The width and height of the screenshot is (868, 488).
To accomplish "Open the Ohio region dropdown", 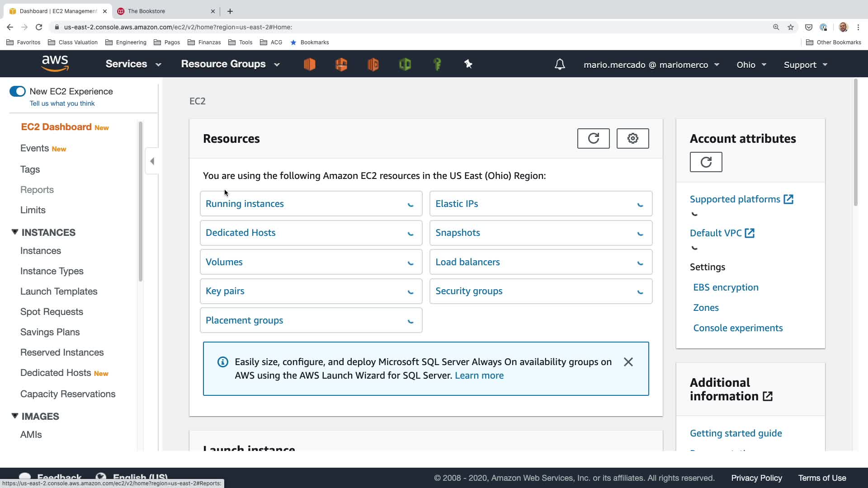I will (751, 65).
